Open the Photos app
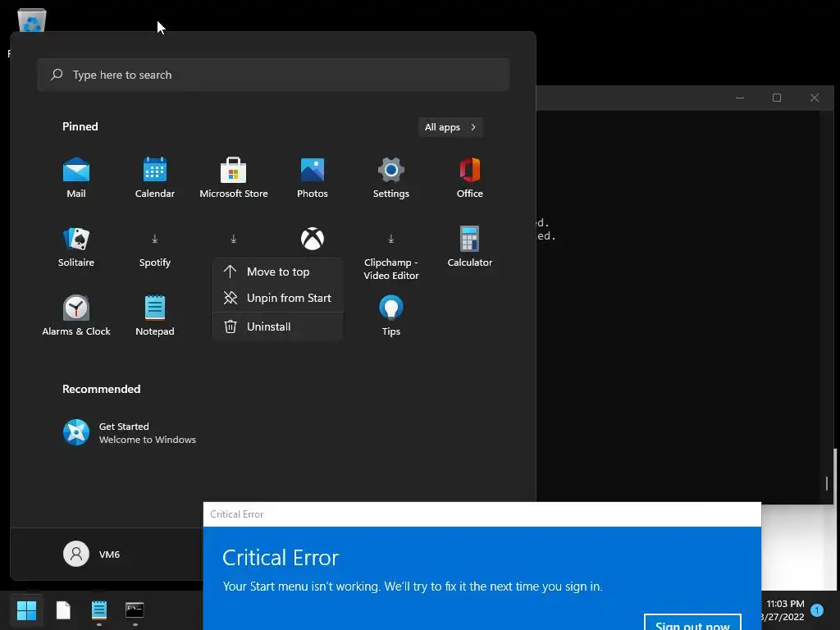The width and height of the screenshot is (840, 630). pos(313,178)
